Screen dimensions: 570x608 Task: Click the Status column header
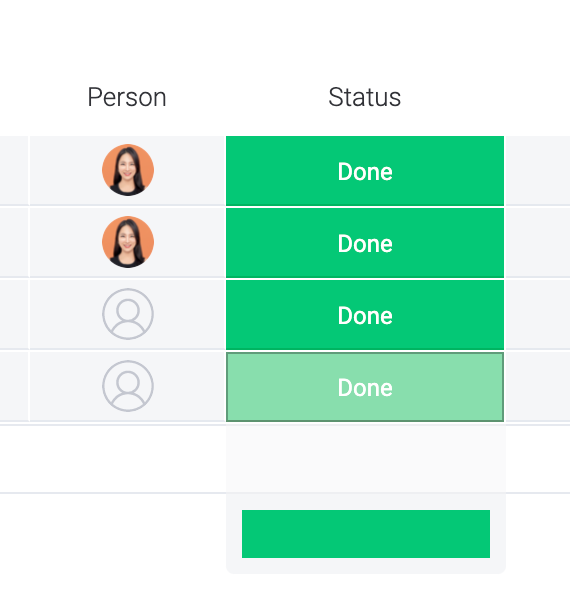[x=364, y=97]
